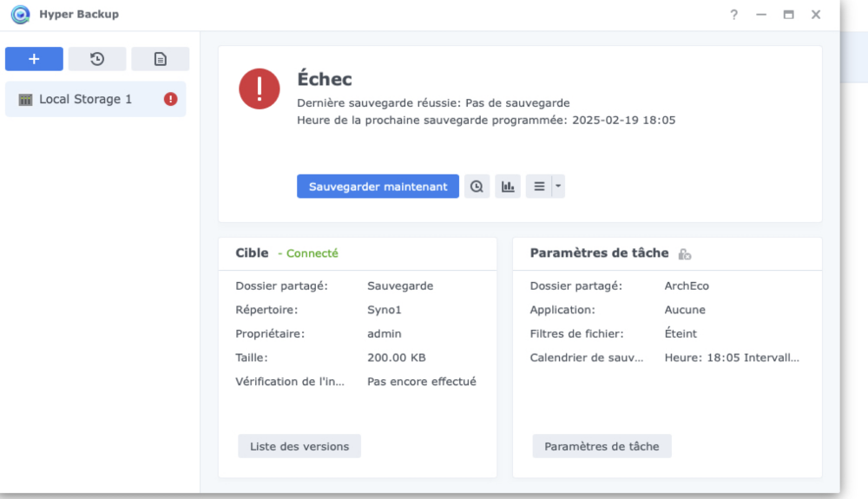This screenshot has height=499, width=868.
Task: Click the Hyper Backup app logo
Action: 21,15
